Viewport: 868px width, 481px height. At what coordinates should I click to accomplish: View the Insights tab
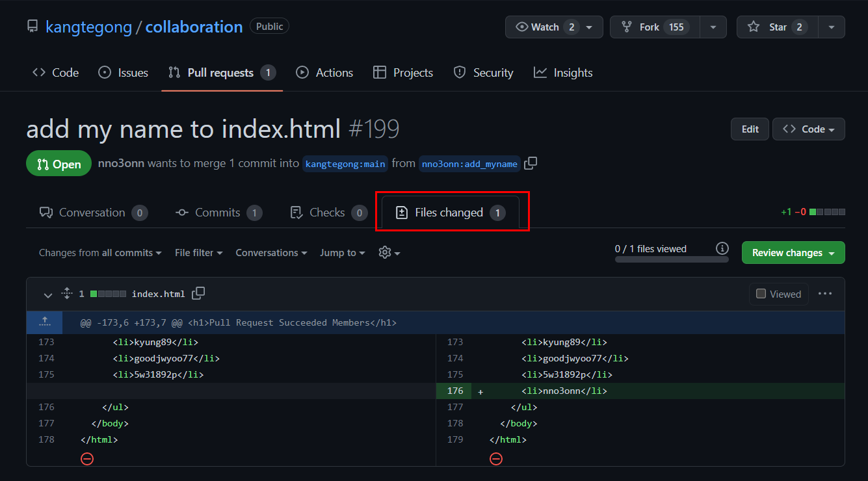coord(563,73)
